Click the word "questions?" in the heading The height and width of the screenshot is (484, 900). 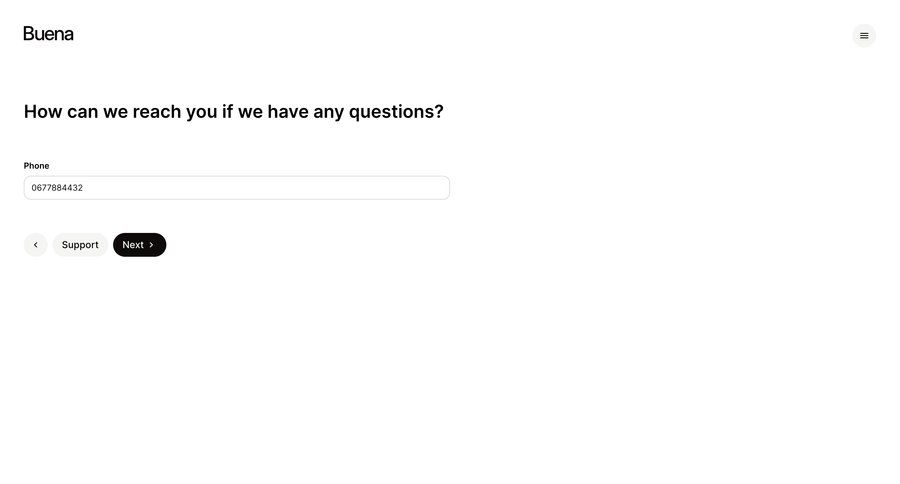[x=396, y=112]
